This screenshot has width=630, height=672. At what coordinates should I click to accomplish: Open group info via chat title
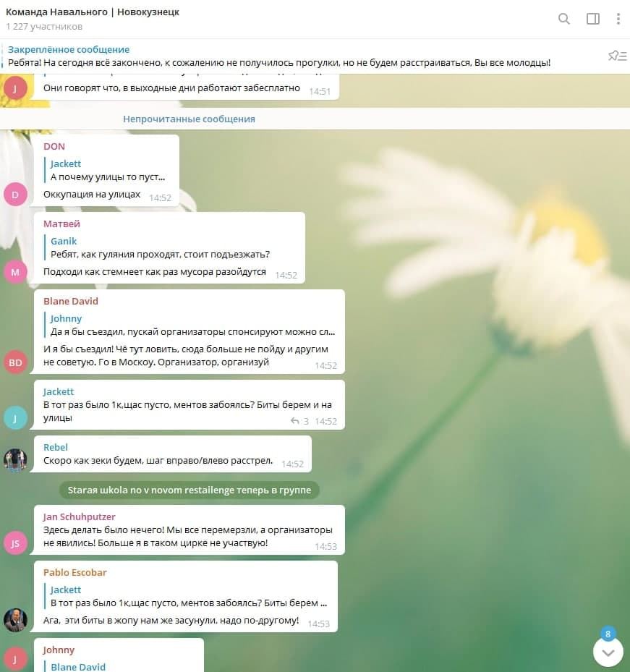[93, 12]
